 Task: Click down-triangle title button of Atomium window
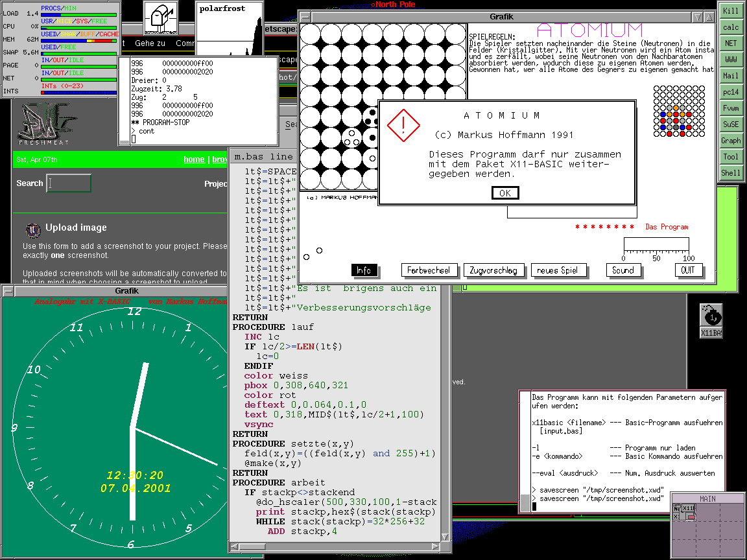[698, 17]
